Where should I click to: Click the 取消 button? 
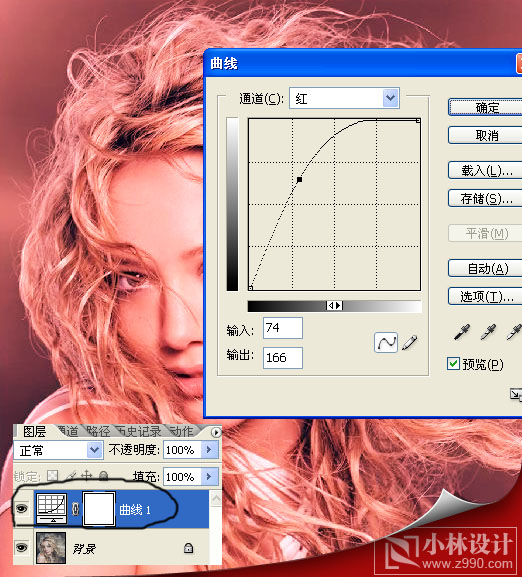coord(485,135)
